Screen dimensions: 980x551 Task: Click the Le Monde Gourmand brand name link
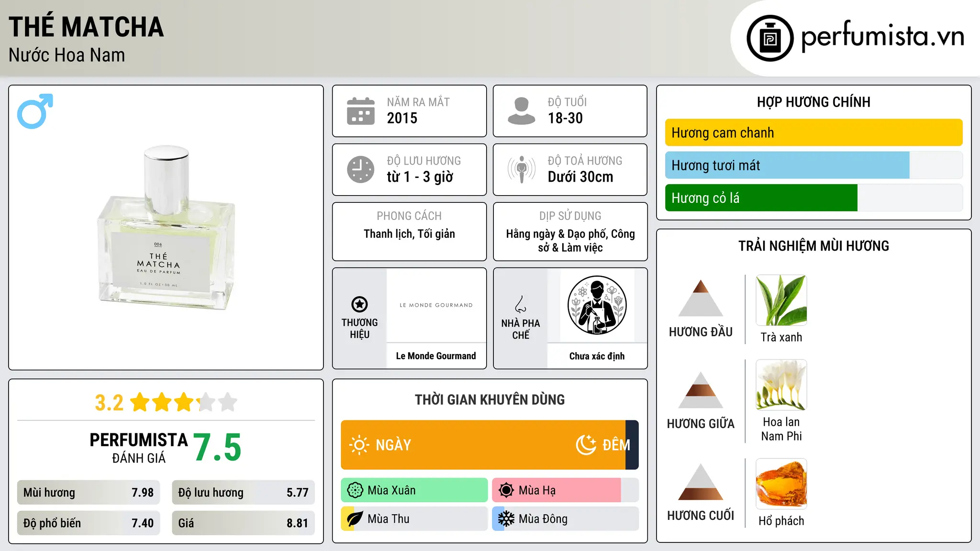436,356
